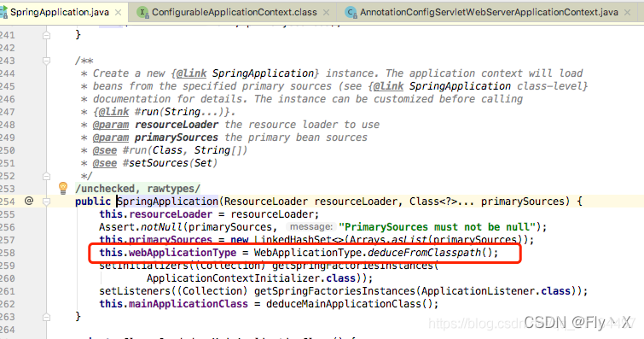Click this.mainApplicationClass on line 262

click(x=173, y=304)
